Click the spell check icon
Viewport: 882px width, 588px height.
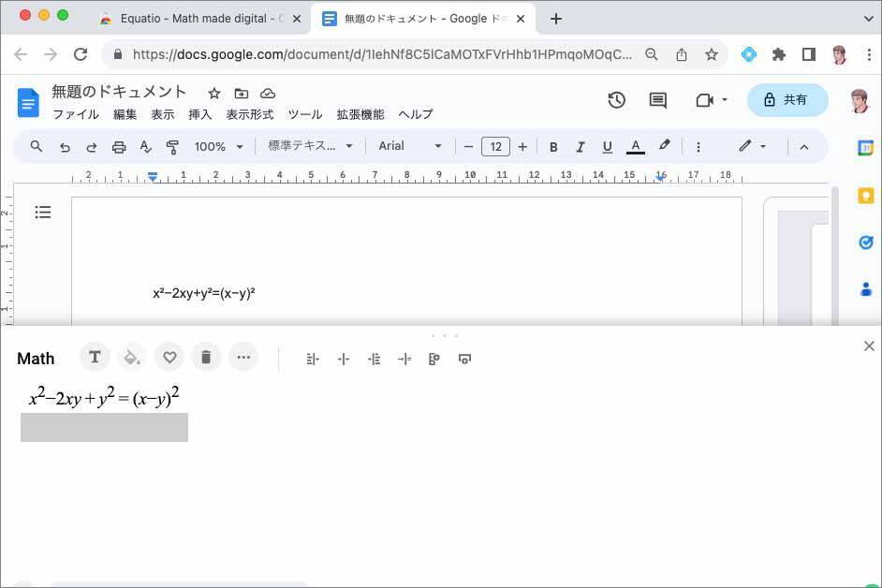(145, 147)
